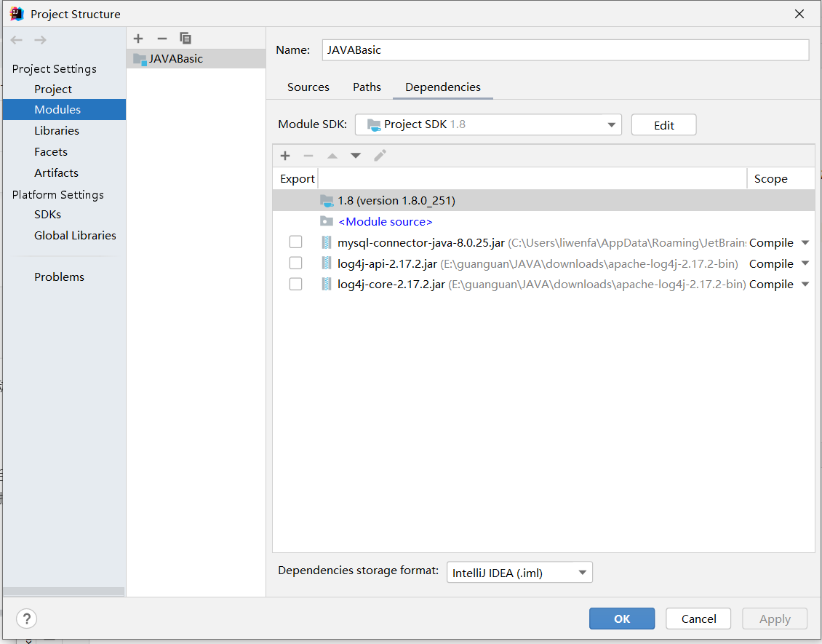Toggle export checkbox for log4j-core jar
This screenshot has width=822, height=644.
tap(295, 285)
